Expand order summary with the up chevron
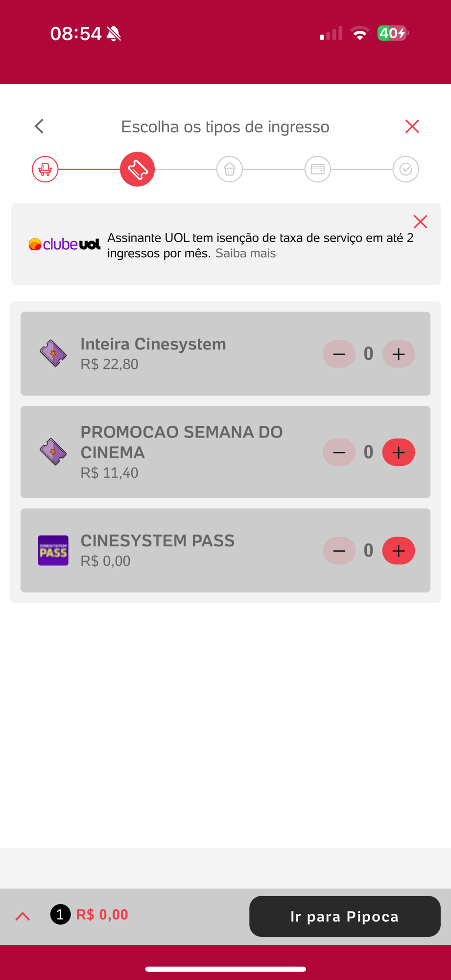The width and height of the screenshot is (451, 980). click(x=23, y=916)
